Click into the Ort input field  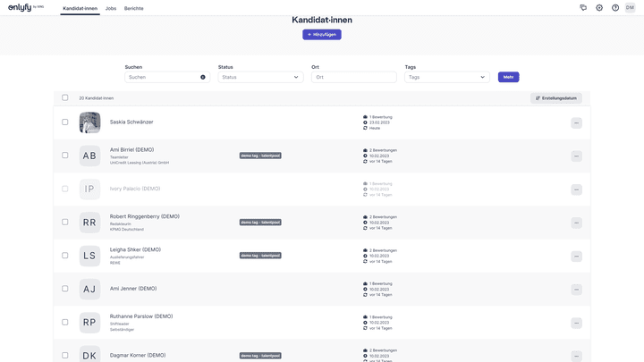353,77
